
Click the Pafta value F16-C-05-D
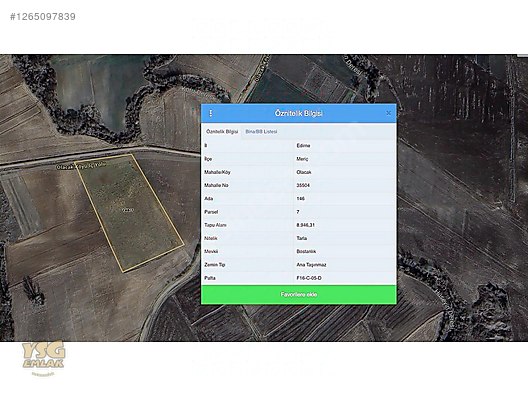[x=309, y=278]
